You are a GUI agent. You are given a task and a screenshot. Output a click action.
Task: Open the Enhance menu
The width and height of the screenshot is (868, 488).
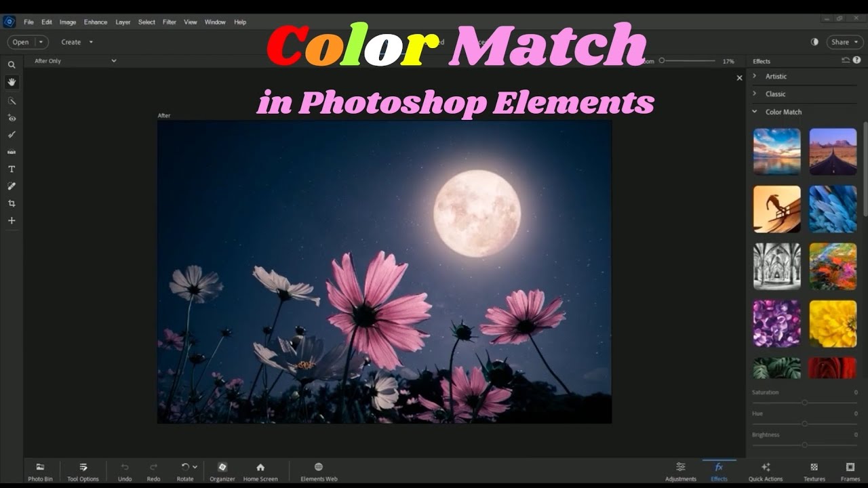(96, 22)
